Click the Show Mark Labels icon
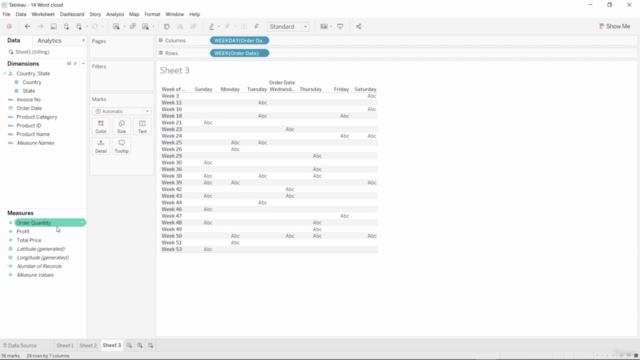This screenshot has height=360, width=640. coord(244,27)
